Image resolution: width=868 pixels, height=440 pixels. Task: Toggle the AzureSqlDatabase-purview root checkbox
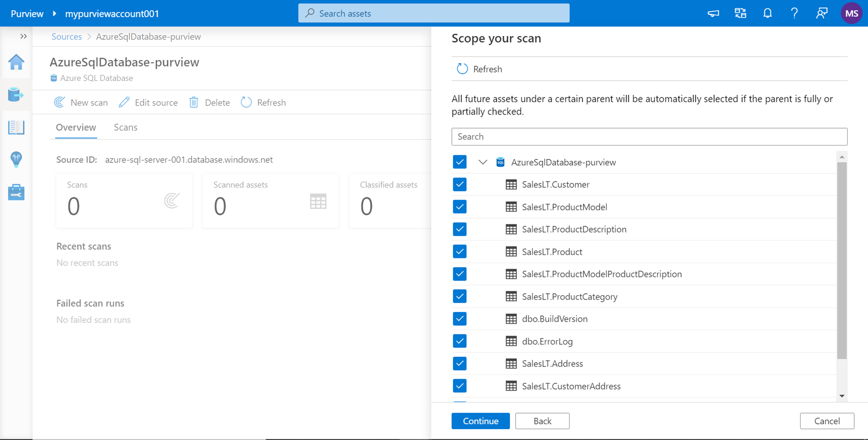point(460,162)
